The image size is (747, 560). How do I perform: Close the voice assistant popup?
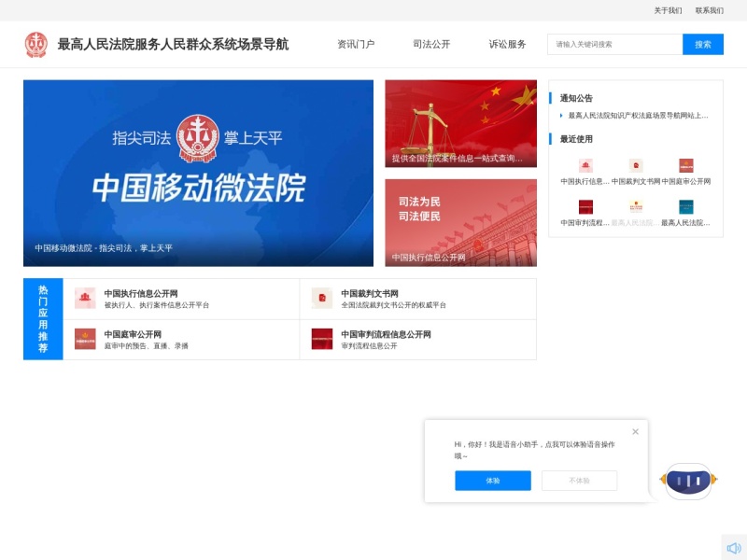coord(635,431)
